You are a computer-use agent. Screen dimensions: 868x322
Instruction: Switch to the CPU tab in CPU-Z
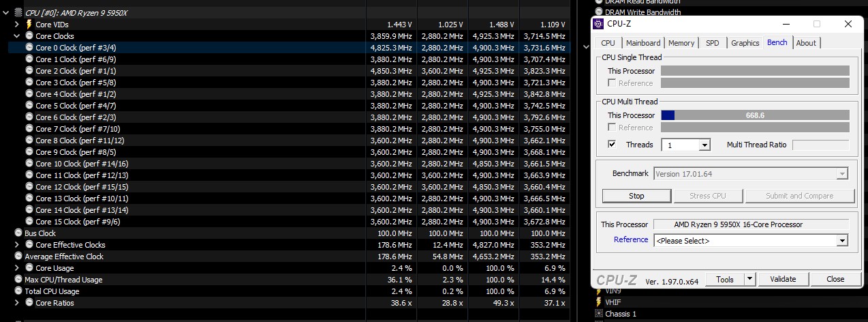click(608, 43)
